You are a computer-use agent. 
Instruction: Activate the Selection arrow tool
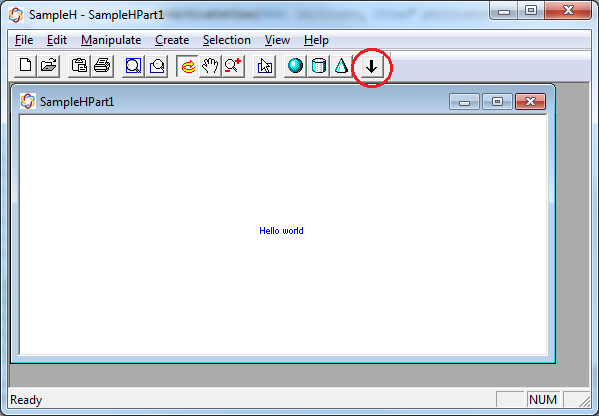pos(264,66)
